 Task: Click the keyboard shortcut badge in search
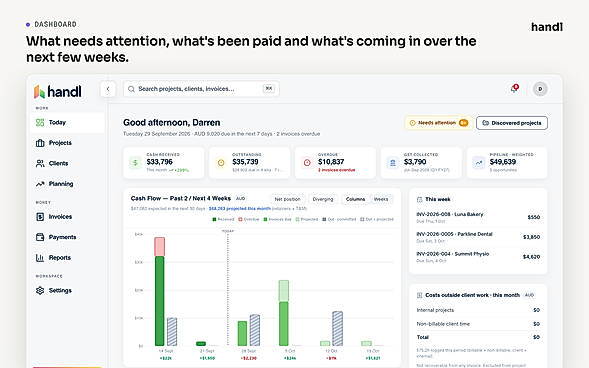click(269, 89)
